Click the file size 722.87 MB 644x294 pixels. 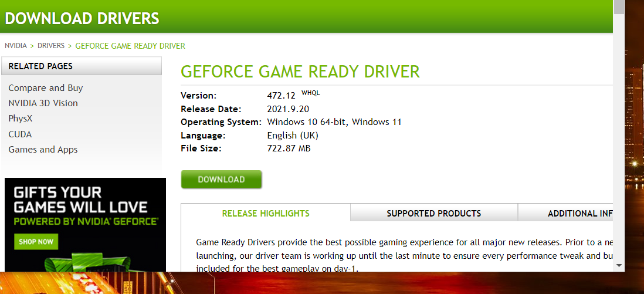[289, 148]
